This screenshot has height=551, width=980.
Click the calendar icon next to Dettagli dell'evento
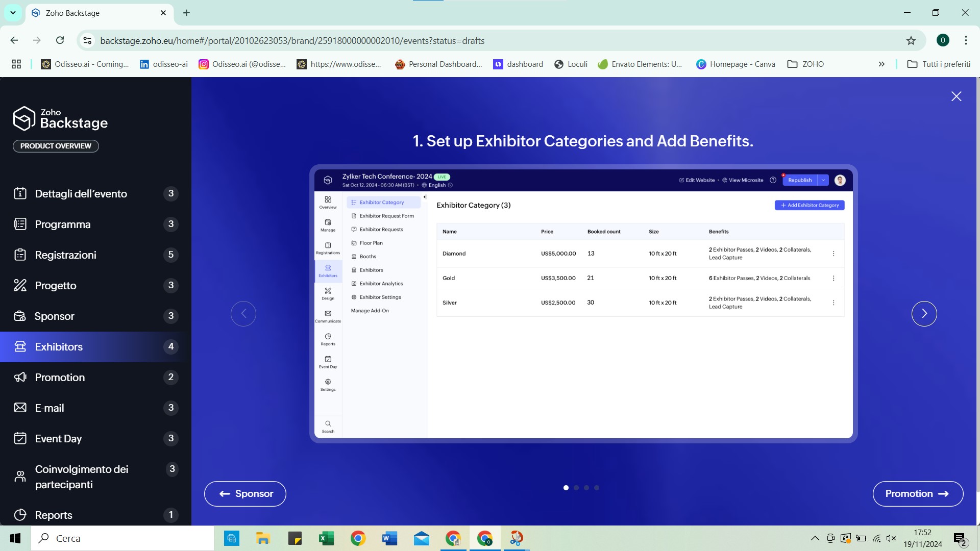click(x=20, y=193)
